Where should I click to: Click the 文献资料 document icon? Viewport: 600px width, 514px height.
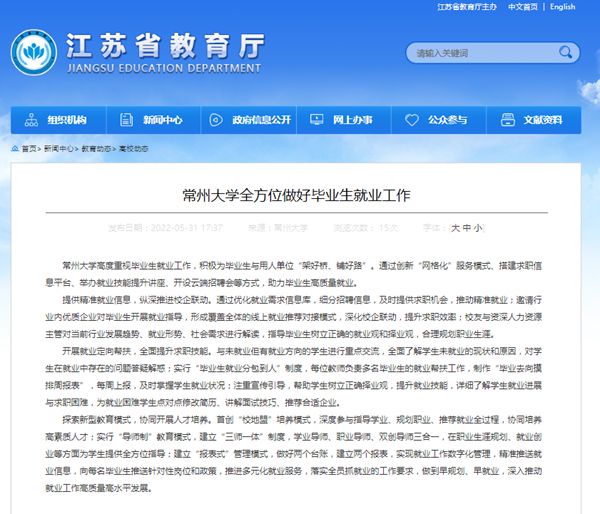pyautogui.click(x=508, y=120)
